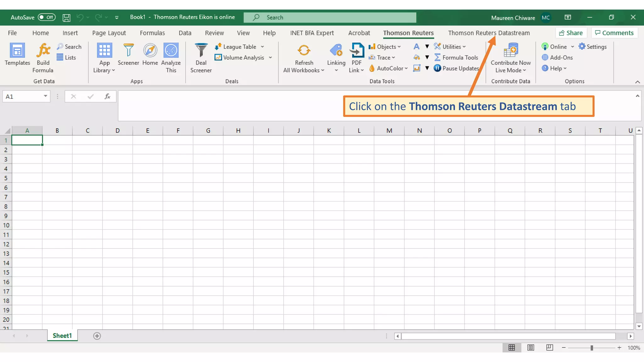Open the Trace dropdown

pos(382,58)
